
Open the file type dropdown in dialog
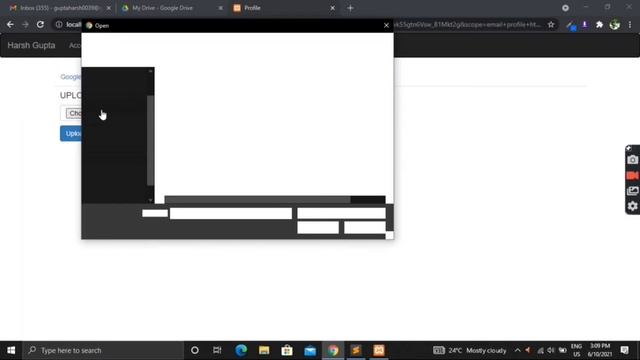click(341, 213)
